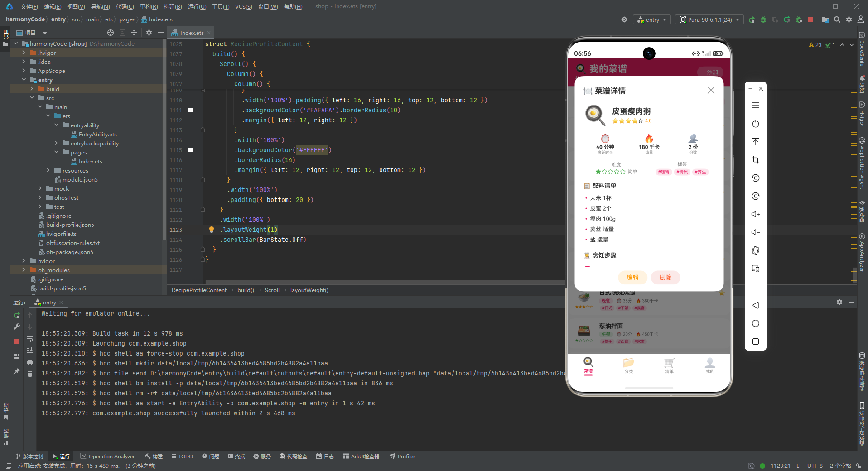The height and width of the screenshot is (471, 868).
Task: Toggle soft-wrap in the Run console
Action: (30, 339)
